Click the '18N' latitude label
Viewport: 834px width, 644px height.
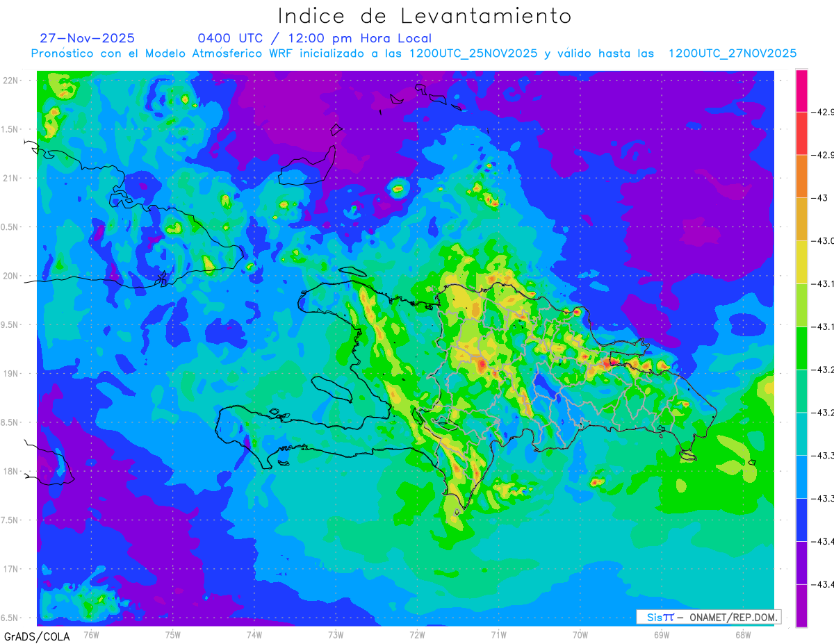point(12,472)
